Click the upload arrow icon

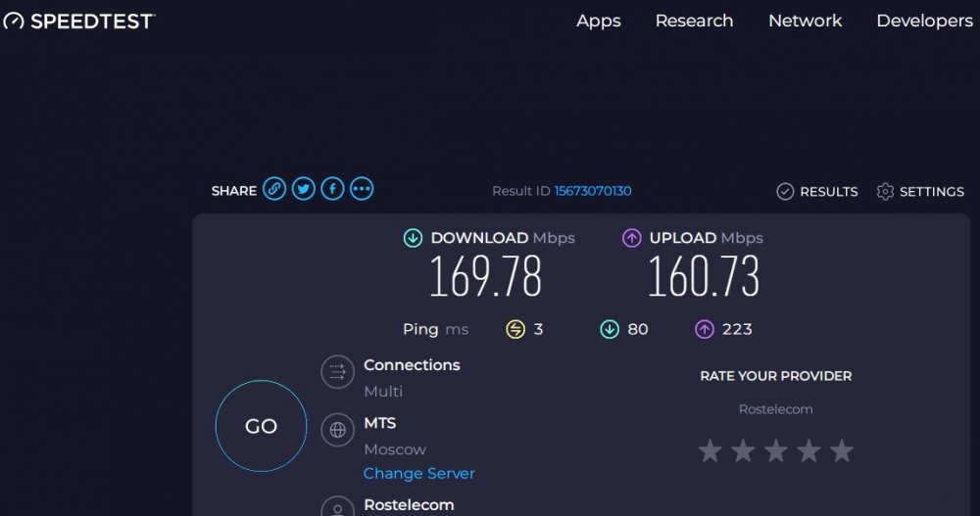point(632,238)
